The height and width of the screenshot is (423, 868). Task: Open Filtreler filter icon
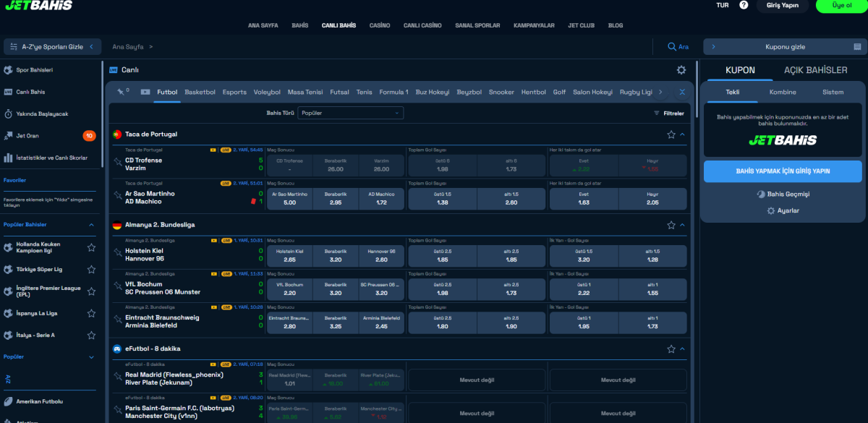[x=669, y=114]
